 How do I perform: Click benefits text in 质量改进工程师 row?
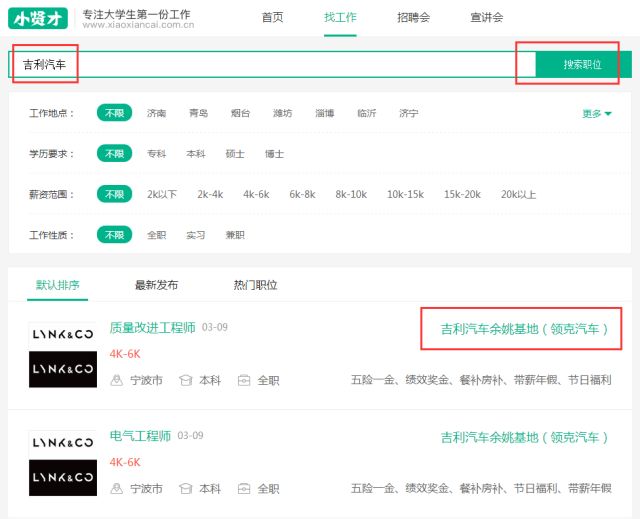pyautogui.click(x=481, y=380)
